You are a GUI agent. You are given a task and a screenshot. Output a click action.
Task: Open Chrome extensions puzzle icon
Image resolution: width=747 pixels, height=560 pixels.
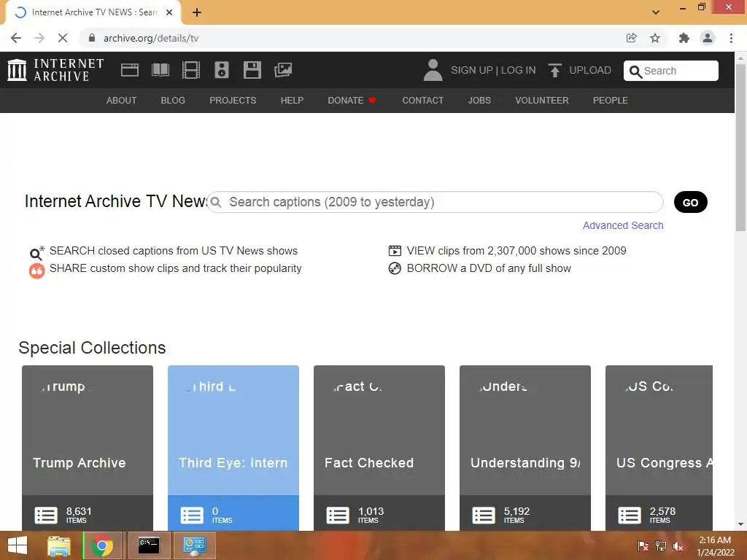coord(684,38)
